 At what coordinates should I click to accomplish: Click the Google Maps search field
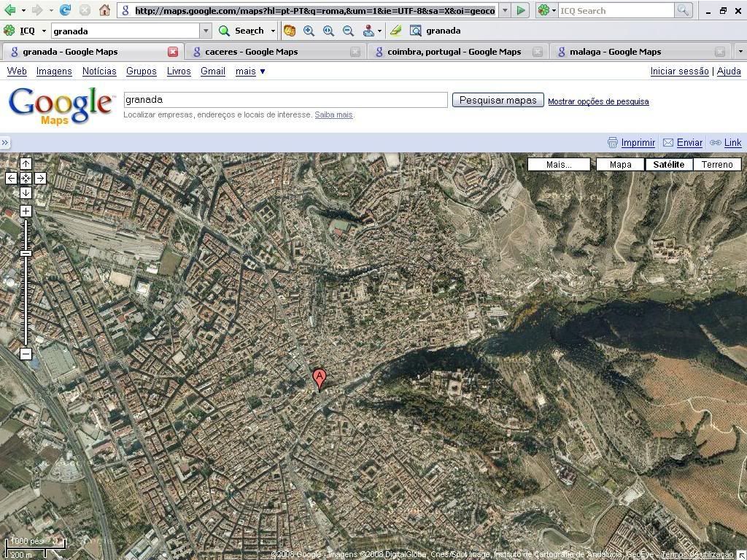coord(285,100)
